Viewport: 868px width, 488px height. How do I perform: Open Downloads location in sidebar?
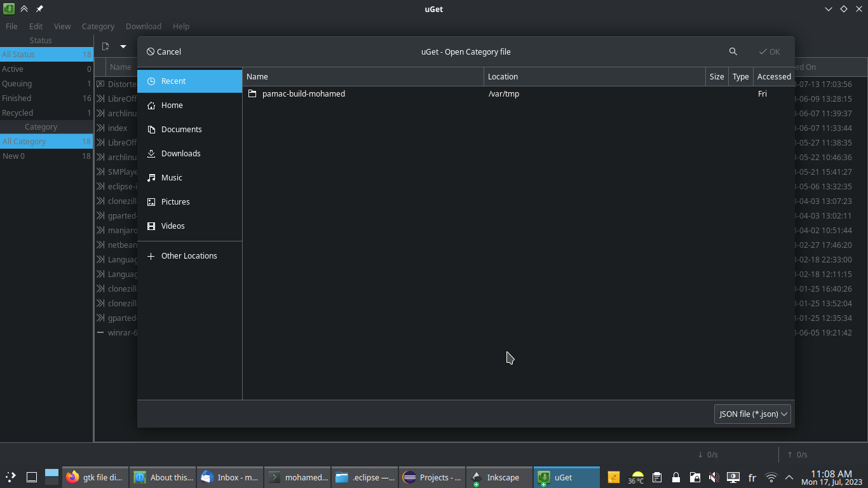189,154
